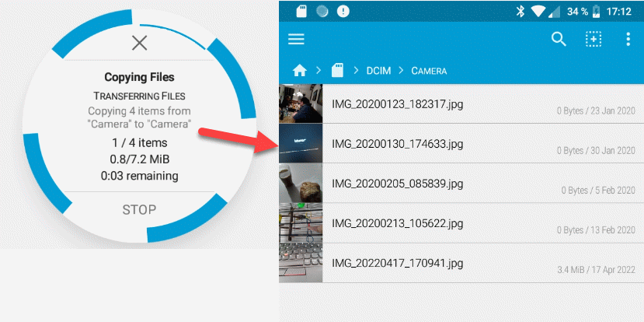Viewport: 644px width, 322px height.
Task: Stop the file copy operation
Action: click(139, 210)
